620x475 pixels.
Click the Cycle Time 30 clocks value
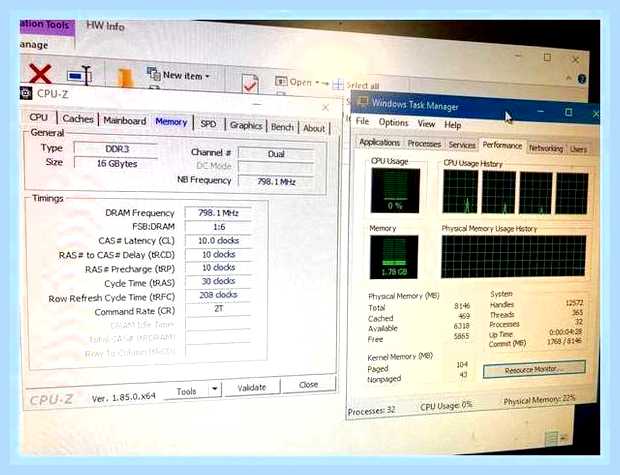pos(218,281)
